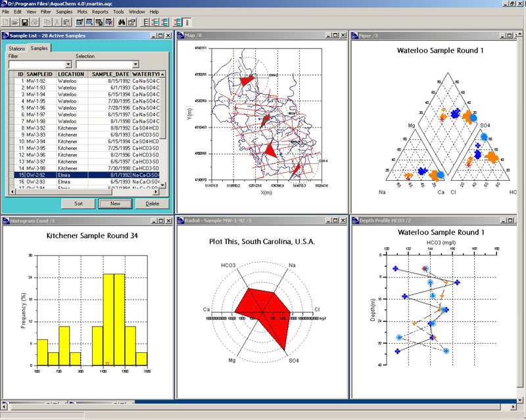Click the Map window title icon
Screen dimensions: 526x420
pos(180,35)
